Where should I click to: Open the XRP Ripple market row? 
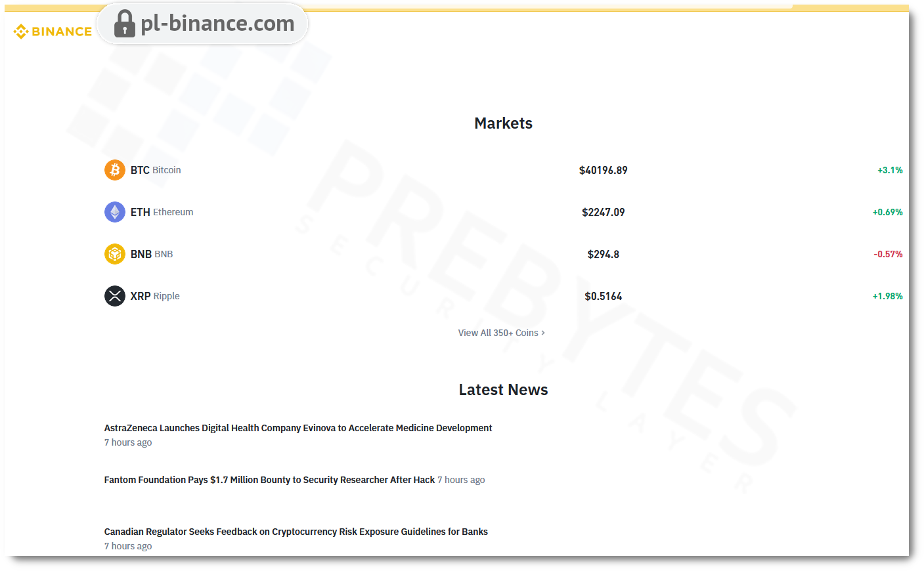pyautogui.click(x=504, y=296)
